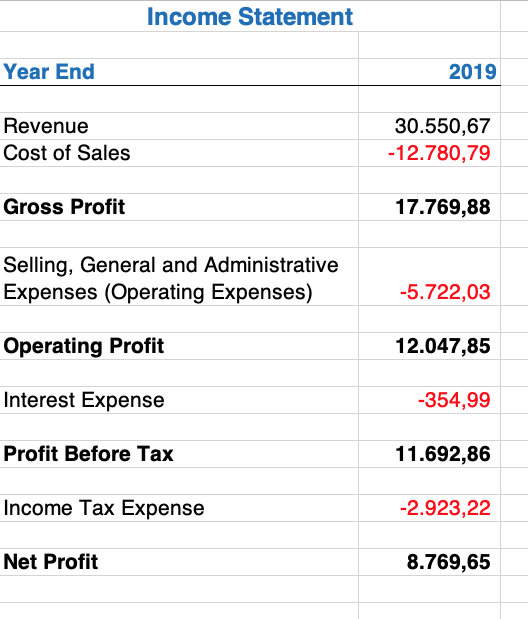Click the Year End label cell
Screen dimensions: 528x619
tap(179, 72)
